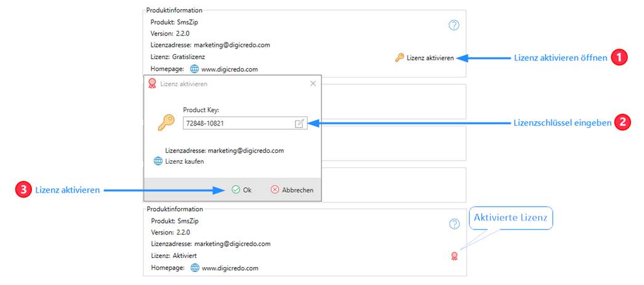This screenshot has width=644, height=285.
Task: Click the red activated license badge icon
Action: (454, 256)
